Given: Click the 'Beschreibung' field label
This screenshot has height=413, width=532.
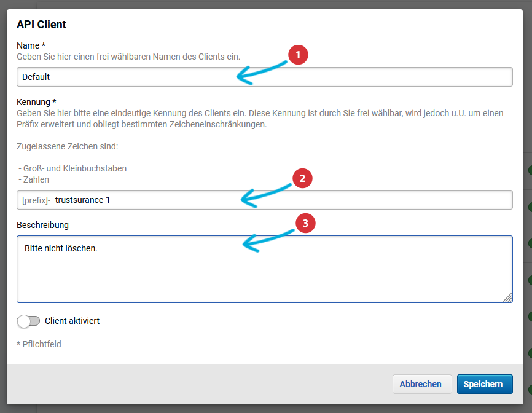Looking at the screenshot, I should 43,225.
